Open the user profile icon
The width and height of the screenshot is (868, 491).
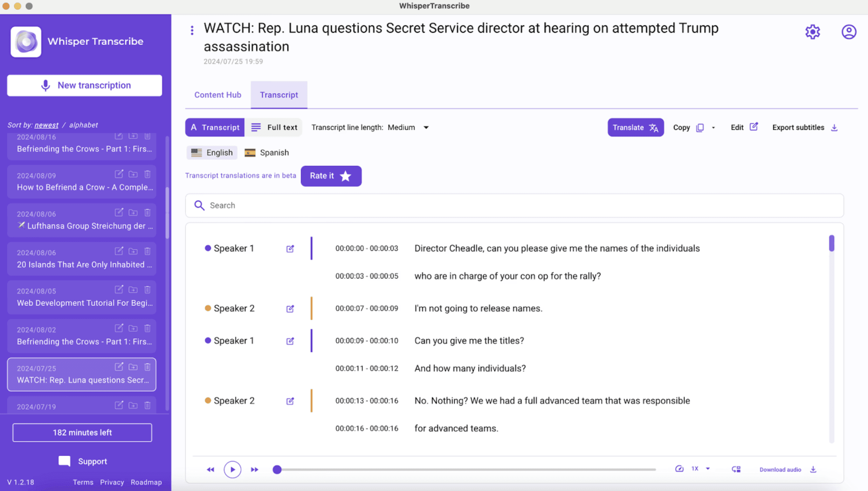point(850,31)
